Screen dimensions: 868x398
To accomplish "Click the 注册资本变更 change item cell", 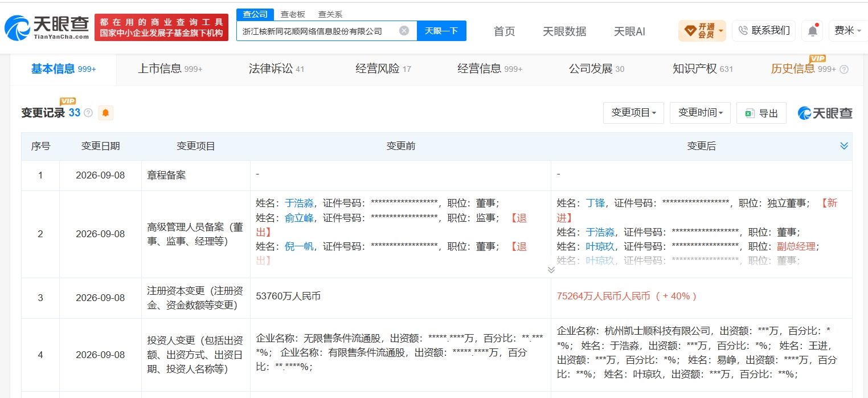I will click(195, 298).
